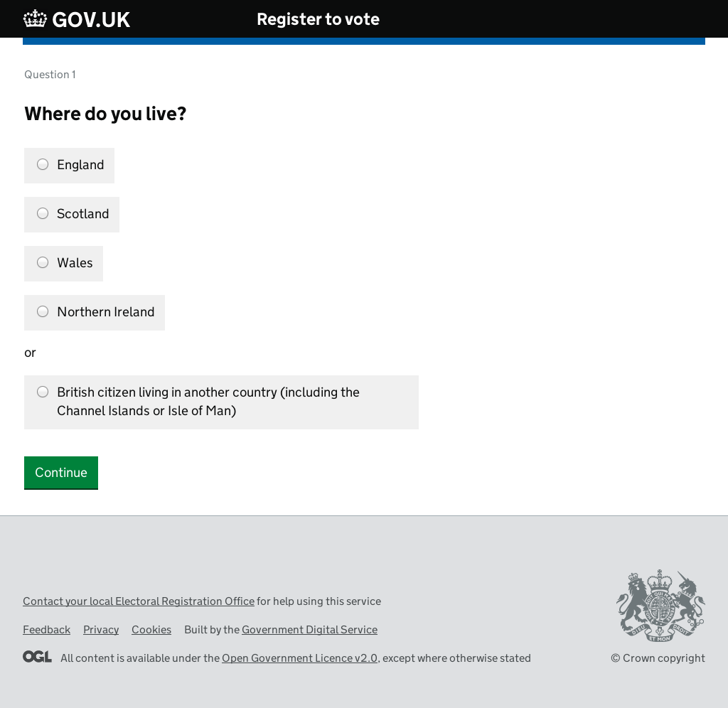
Task: Open Contact your local Electoral Registration Office link
Action: [139, 601]
